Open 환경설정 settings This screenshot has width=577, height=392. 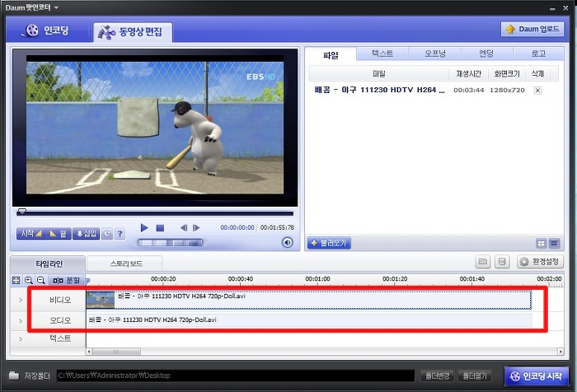[x=540, y=262]
